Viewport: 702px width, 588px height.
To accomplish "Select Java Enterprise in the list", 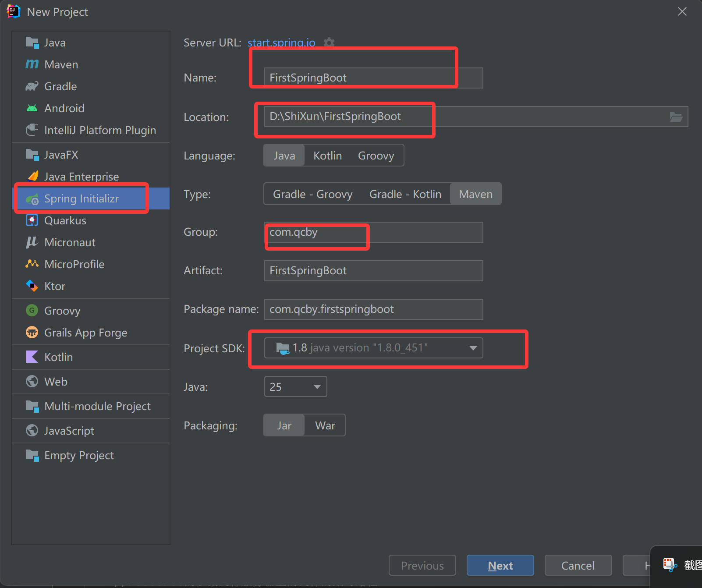I will (91, 177).
